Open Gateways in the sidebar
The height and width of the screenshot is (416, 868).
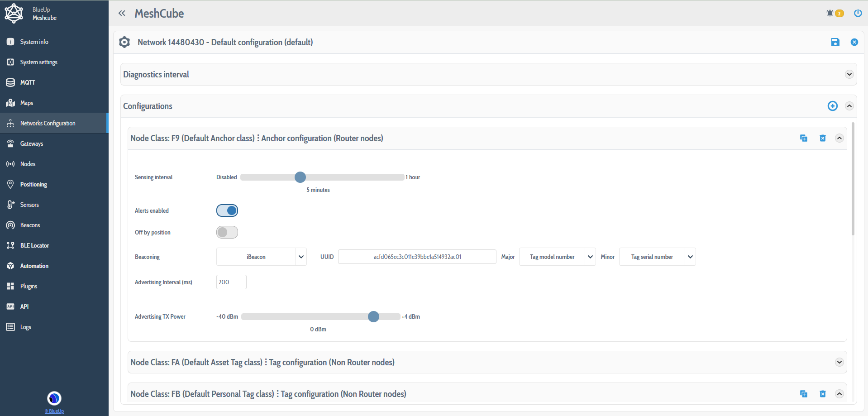coord(32,143)
